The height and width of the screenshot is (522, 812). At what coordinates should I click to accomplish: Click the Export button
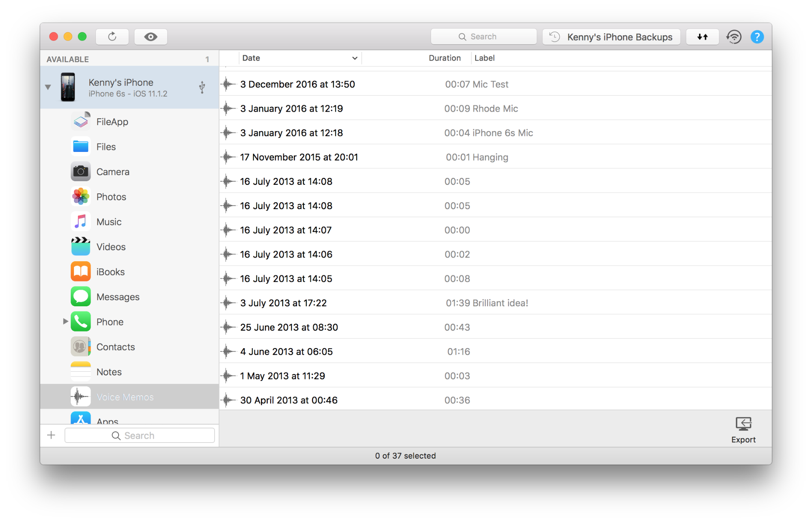pyautogui.click(x=743, y=430)
